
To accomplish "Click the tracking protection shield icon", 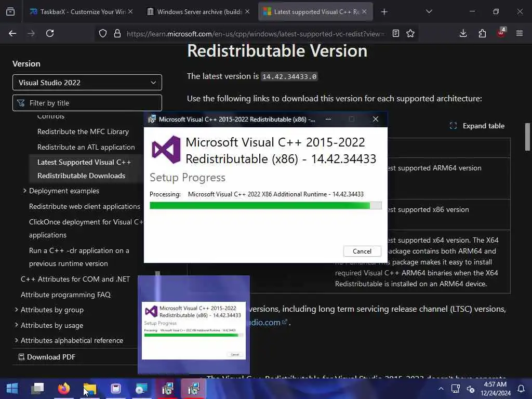I will click(103, 33).
